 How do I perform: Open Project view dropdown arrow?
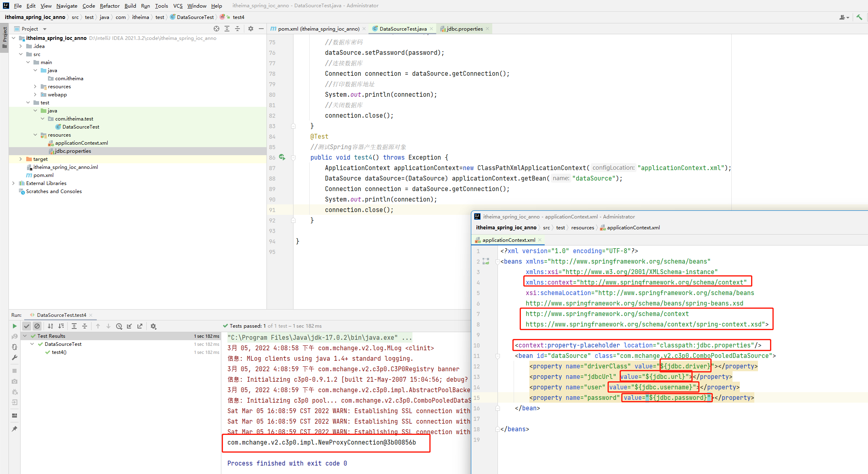[x=45, y=29]
